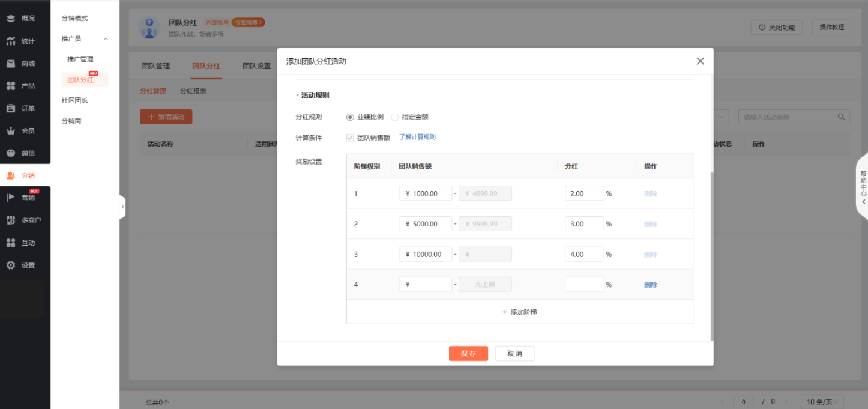Select 业绩比例 radio button
The width and height of the screenshot is (868, 409).
[350, 117]
